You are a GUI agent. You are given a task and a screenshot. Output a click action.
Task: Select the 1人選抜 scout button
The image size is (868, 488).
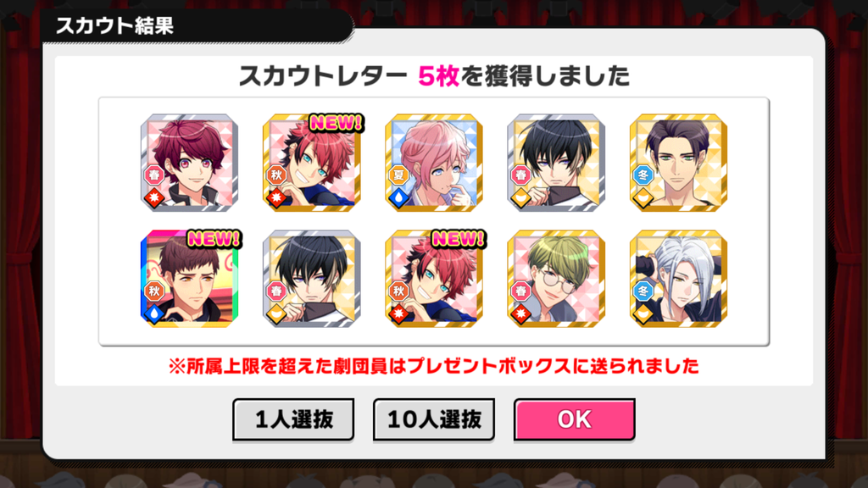coord(293,419)
